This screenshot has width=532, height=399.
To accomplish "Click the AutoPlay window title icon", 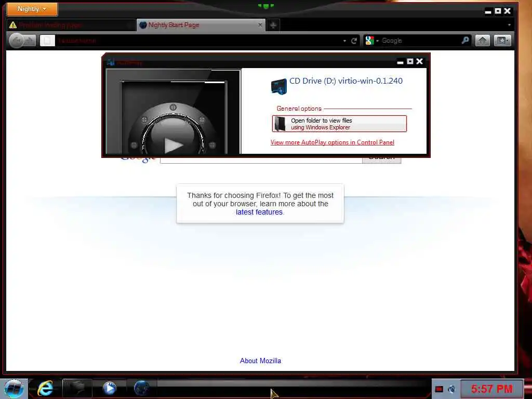I will [111, 62].
